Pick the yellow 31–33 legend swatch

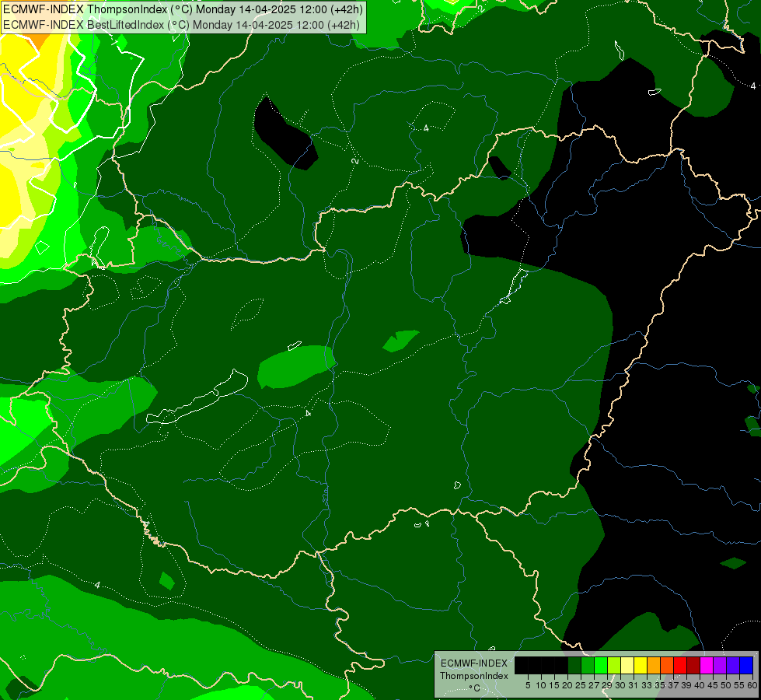coord(641,665)
